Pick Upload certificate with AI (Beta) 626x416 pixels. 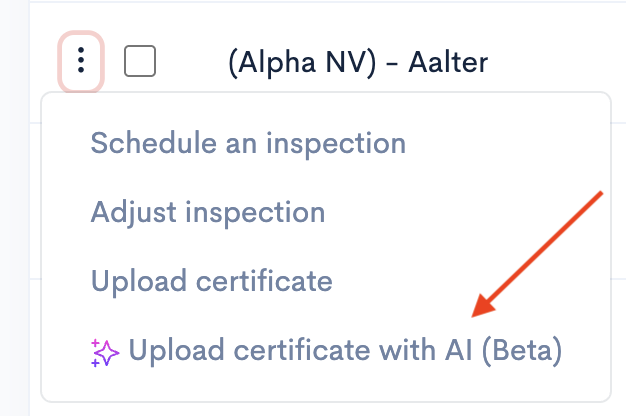point(326,351)
